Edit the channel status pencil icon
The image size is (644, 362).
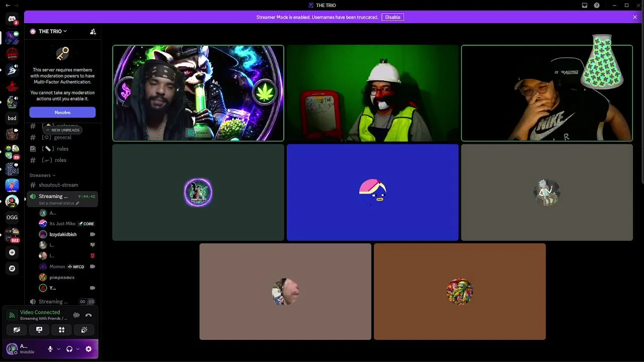click(x=77, y=203)
